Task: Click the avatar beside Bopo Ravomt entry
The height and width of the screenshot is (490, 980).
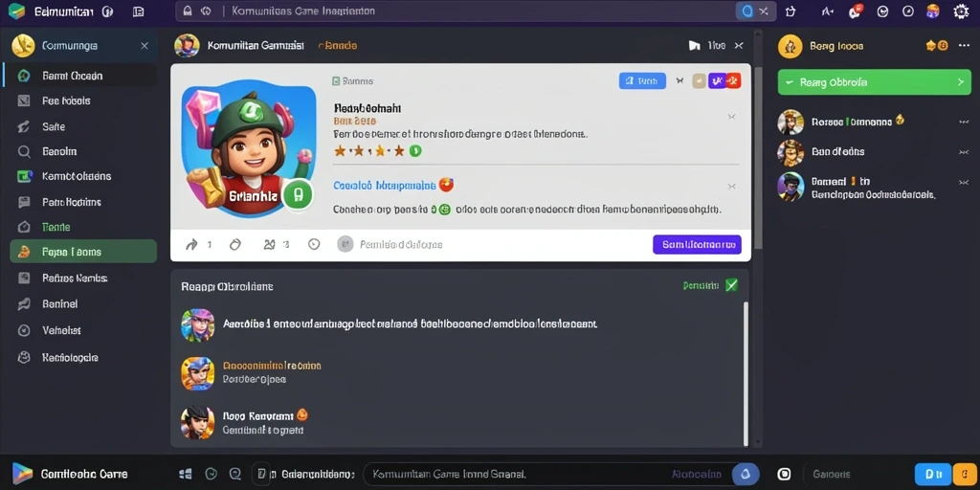Action: point(197,422)
